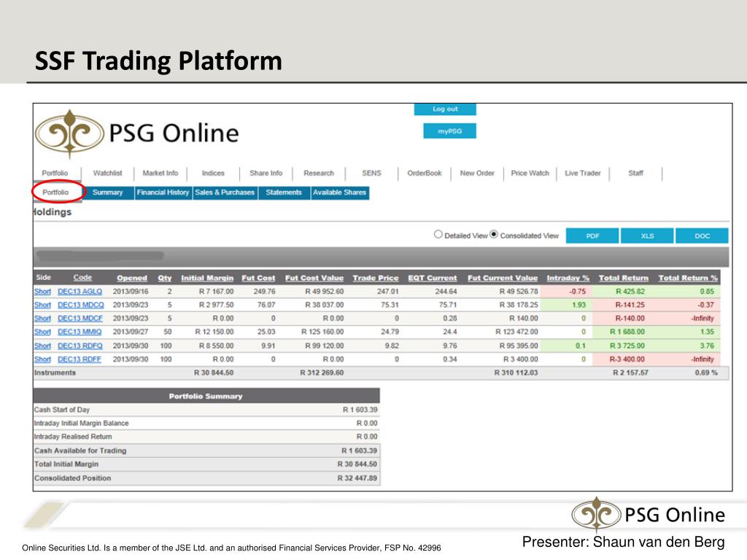This screenshot has width=747, height=560.
Task: Open the DEC13 RDFQ instrument link
Action: (80, 346)
